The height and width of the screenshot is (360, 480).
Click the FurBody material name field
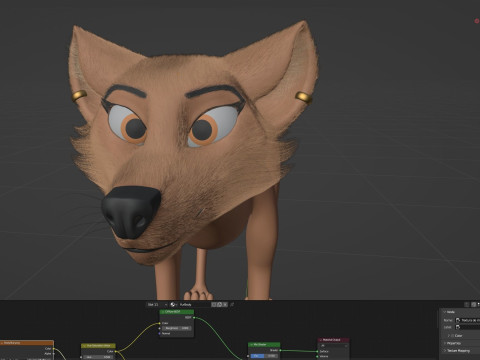pos(195,304)
